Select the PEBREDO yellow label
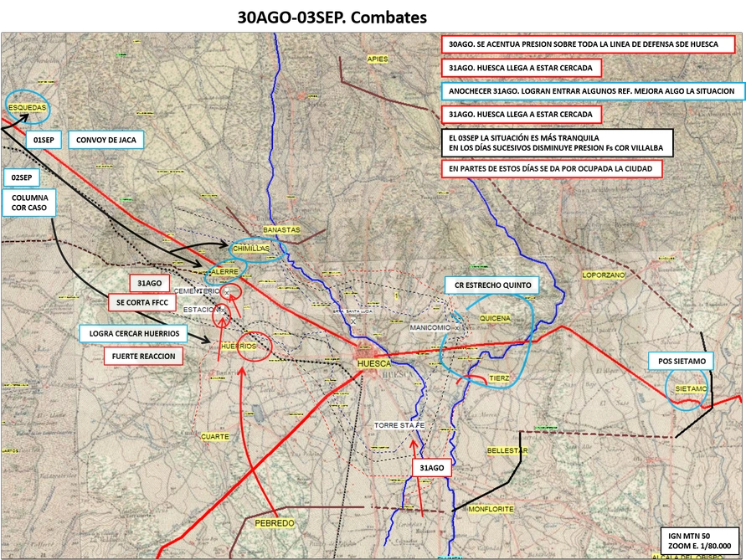This screenshot has width=746, height=560. click(x=275, y=523)
